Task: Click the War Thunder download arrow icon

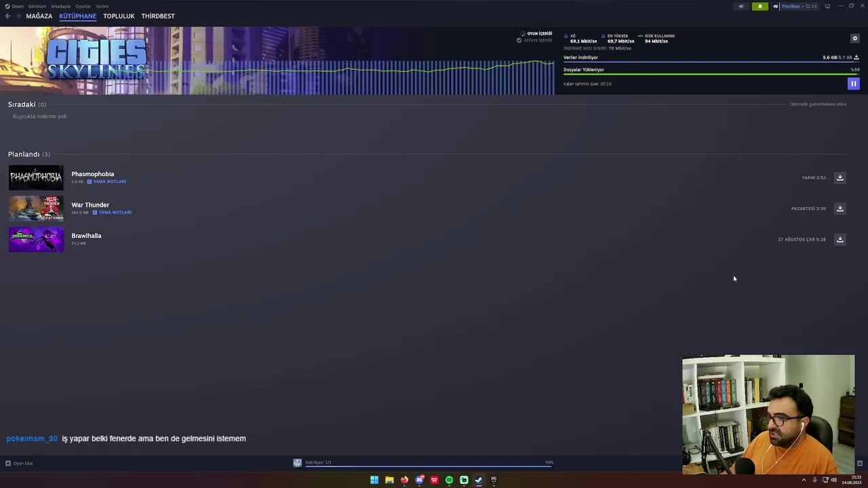Action: pyautogui.click(x=840, y=208)
